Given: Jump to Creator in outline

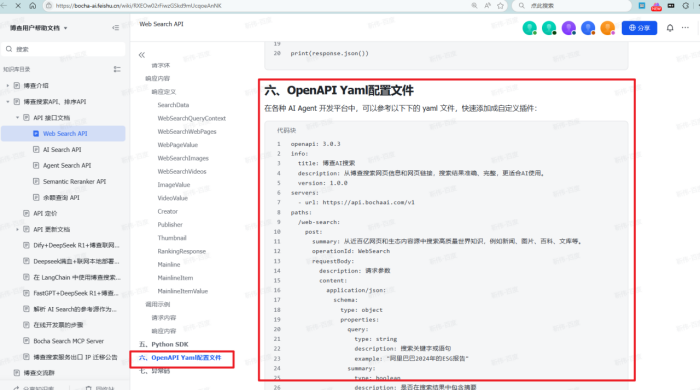Looking at the screenshot, I should [167, 212].
